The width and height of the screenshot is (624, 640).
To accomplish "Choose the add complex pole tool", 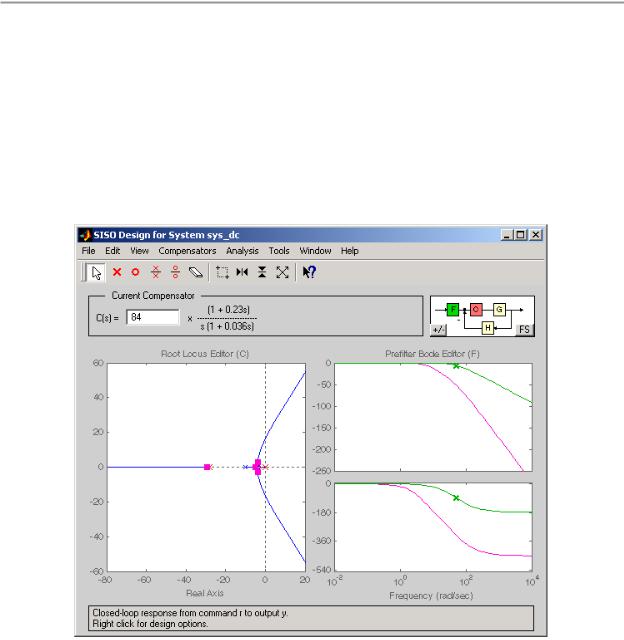I will (x=155, y=272).
